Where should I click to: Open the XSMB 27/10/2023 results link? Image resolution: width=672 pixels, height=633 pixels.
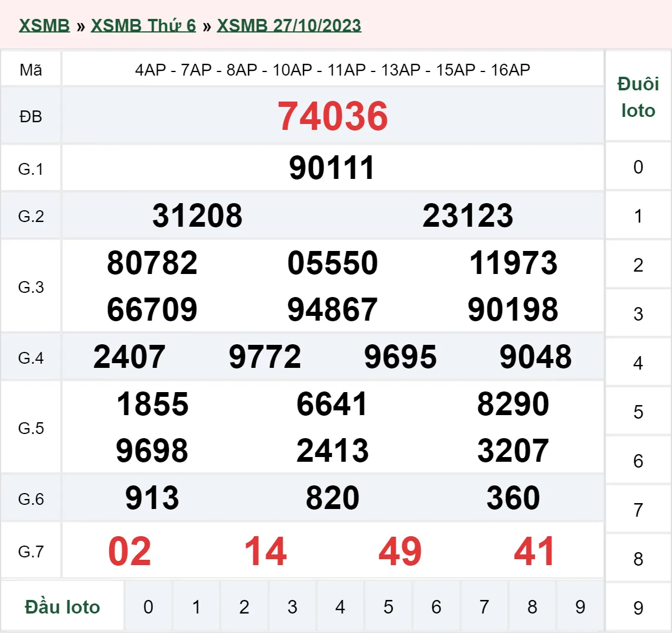(x=289, y=25)
